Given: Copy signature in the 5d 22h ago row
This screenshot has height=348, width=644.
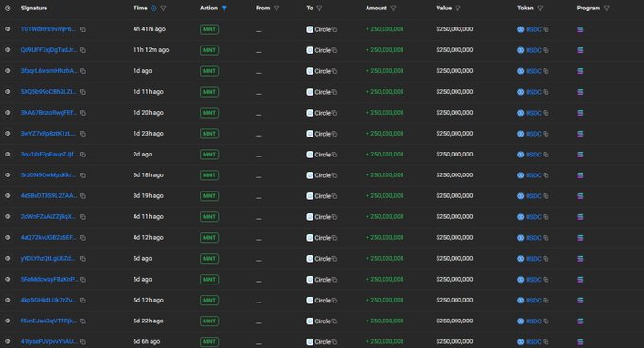Looking at the screenshot, I should (83, 321).
